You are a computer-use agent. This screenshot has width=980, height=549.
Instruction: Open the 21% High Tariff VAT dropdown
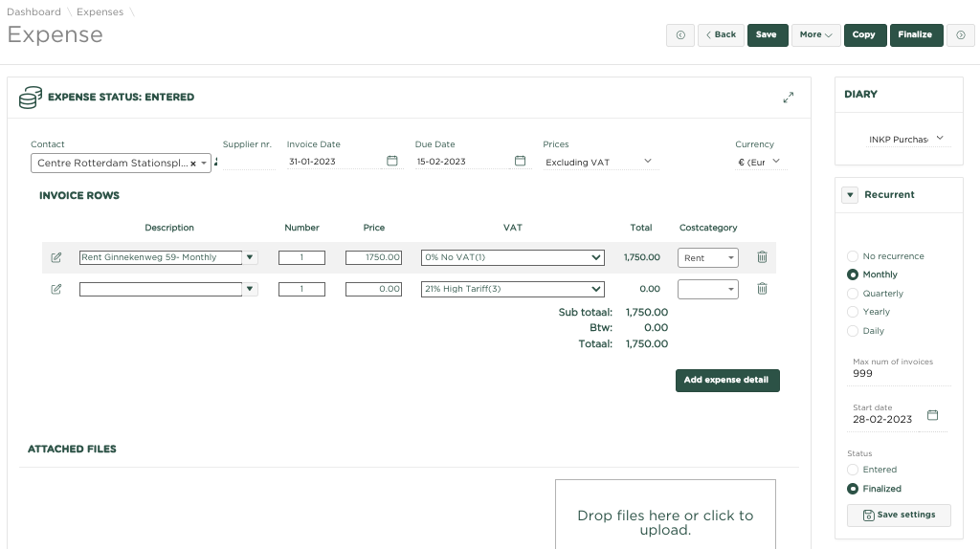pos(513,289)
